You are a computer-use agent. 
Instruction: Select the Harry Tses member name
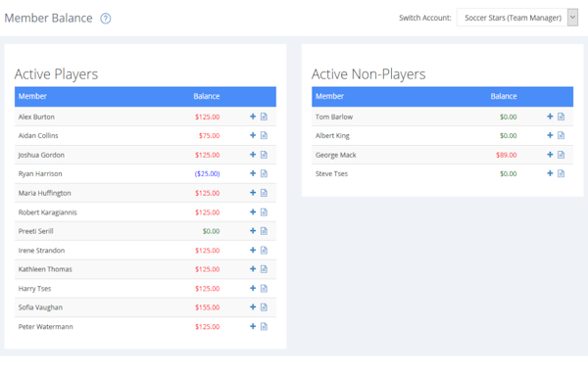(x=34, y=289)
